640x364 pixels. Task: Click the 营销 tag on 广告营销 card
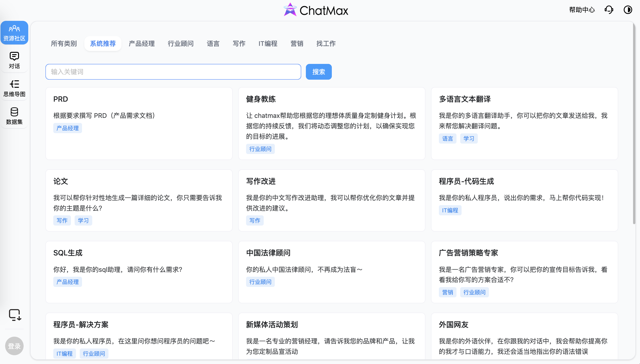click(x=447, y=292)
